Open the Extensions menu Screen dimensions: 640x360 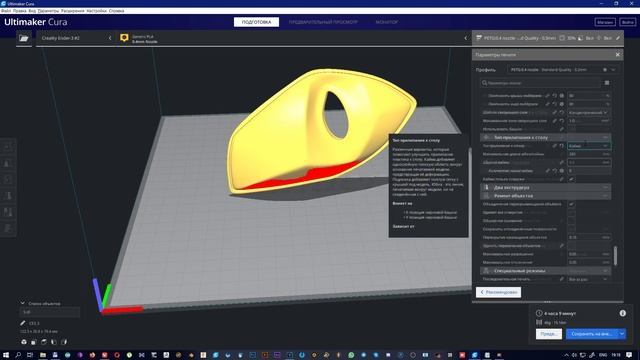click(x=73, y=11)
